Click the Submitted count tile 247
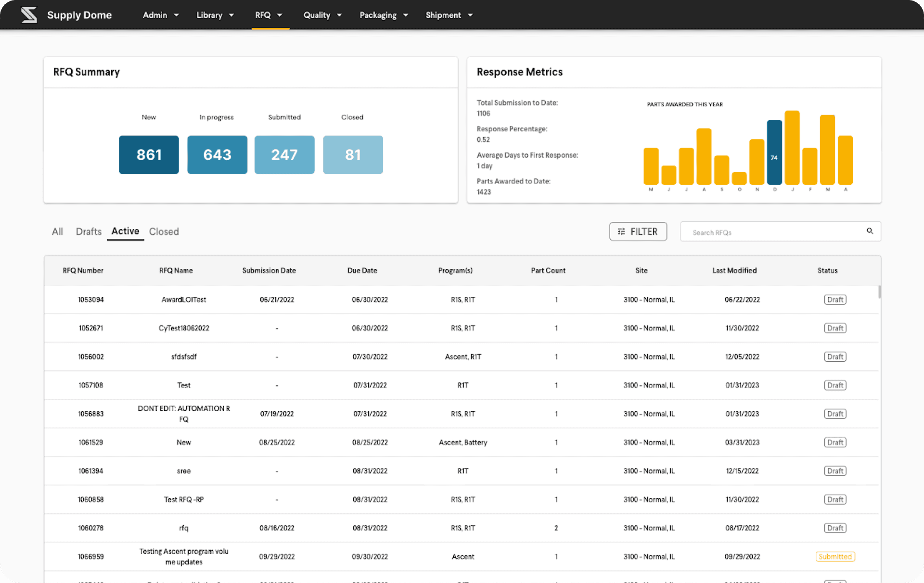924x583 pixels. pyautogui.click(x=284, y=155)
